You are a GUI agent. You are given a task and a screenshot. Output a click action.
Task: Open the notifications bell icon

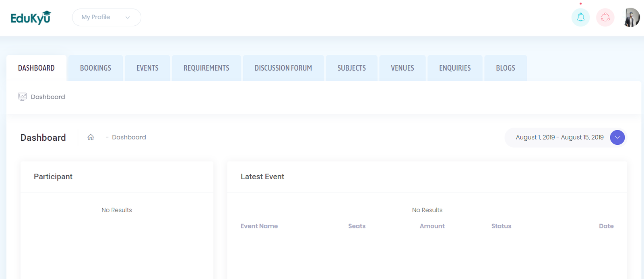point(580,17)
